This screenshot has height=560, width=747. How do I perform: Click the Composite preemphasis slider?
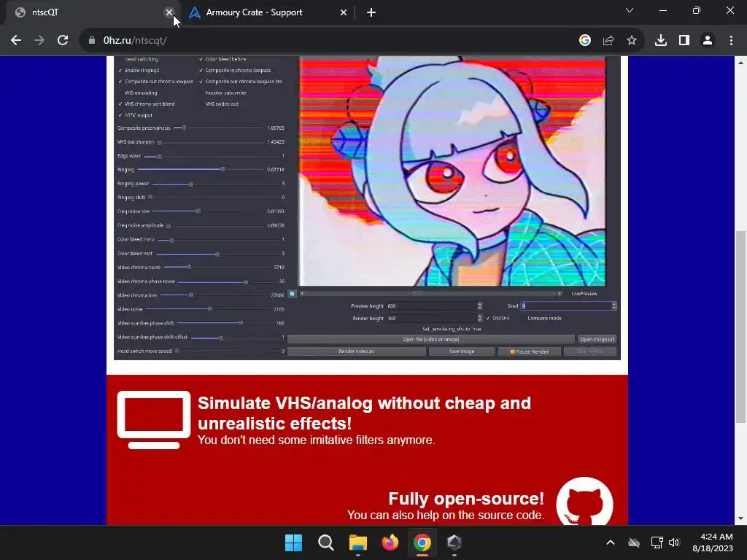click(x=219, y=128)
